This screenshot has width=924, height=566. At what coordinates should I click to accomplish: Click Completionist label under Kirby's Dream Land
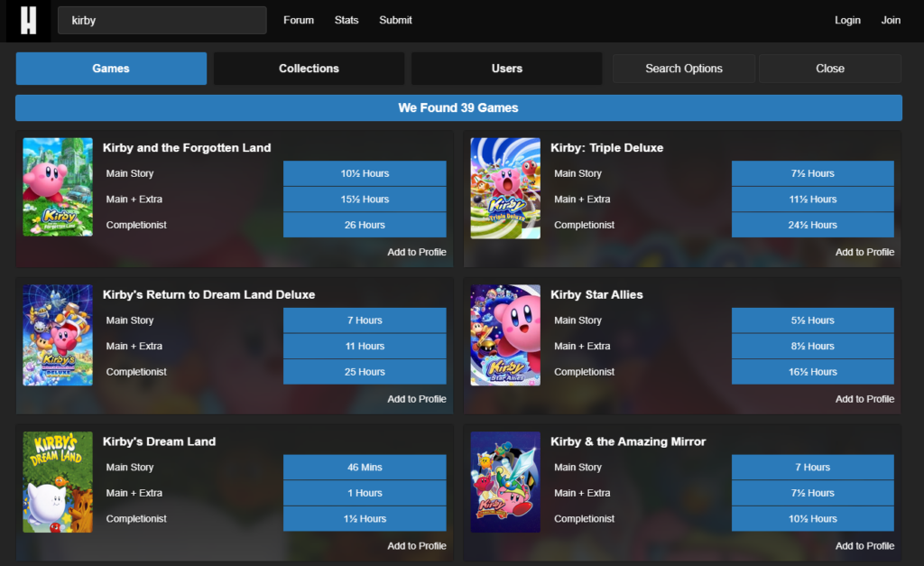pos(136,519)
